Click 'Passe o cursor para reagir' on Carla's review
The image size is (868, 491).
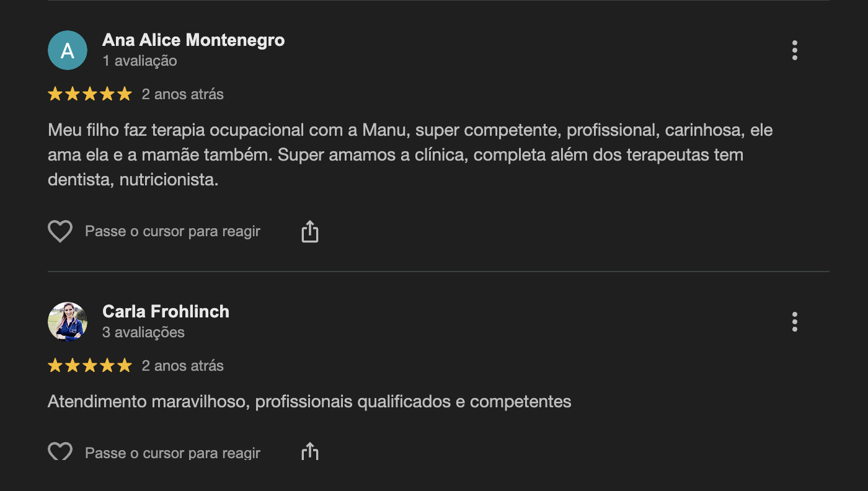[172, 453]
